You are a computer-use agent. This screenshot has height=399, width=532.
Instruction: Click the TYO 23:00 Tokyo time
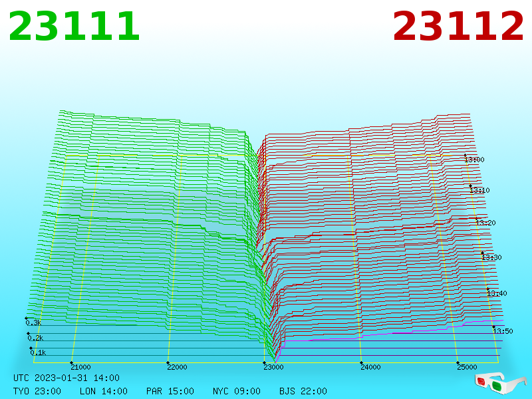coord(37,391)
